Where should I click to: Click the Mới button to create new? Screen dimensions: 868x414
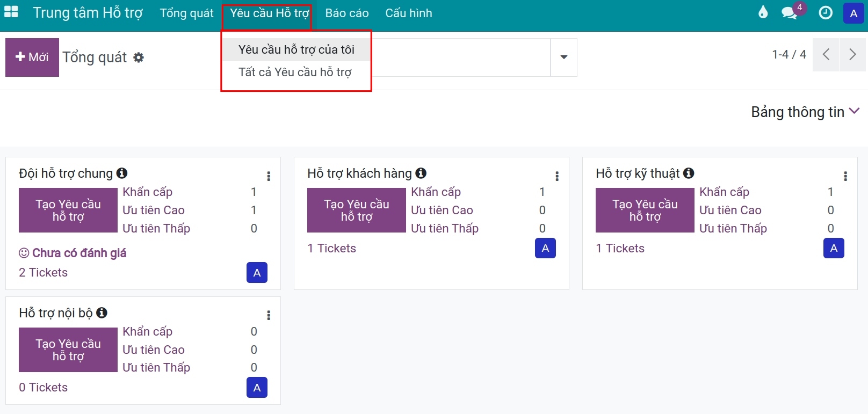click(x=32, y=57)
